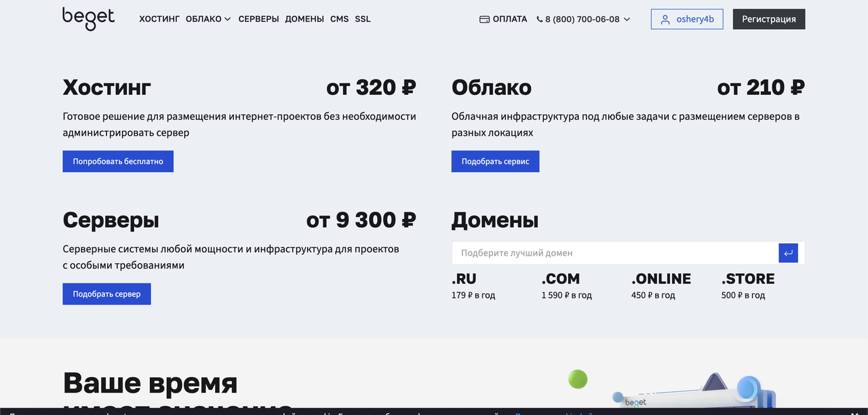Tap the phone handset icon
This screenshot has height=415, width=868.
pos(540,20)
